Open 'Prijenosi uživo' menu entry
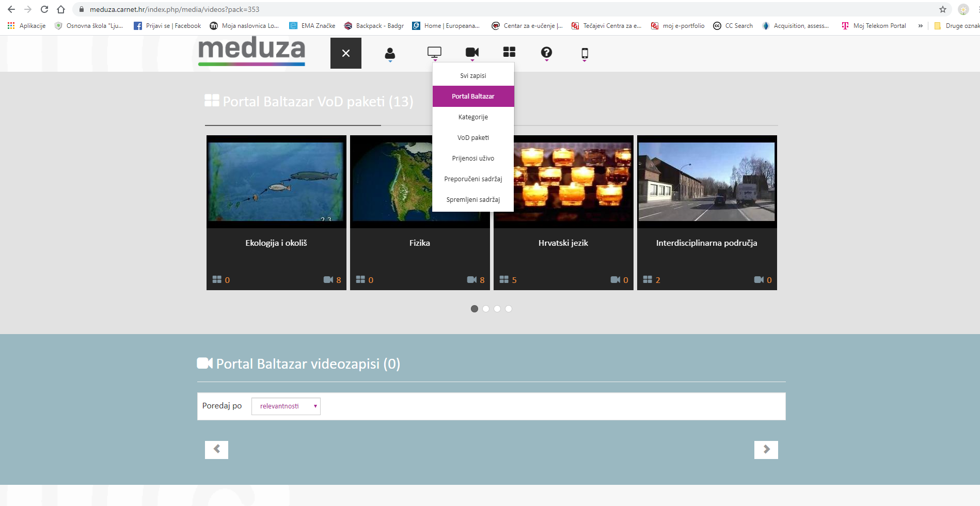Image resolution: width=980 pixels, height=506 pixels. click(473, 158)
